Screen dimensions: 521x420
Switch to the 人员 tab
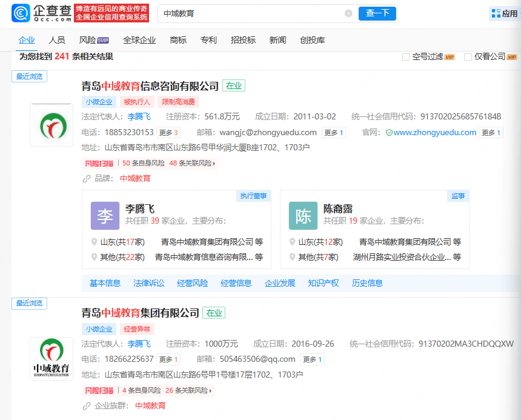pos(57,40)
